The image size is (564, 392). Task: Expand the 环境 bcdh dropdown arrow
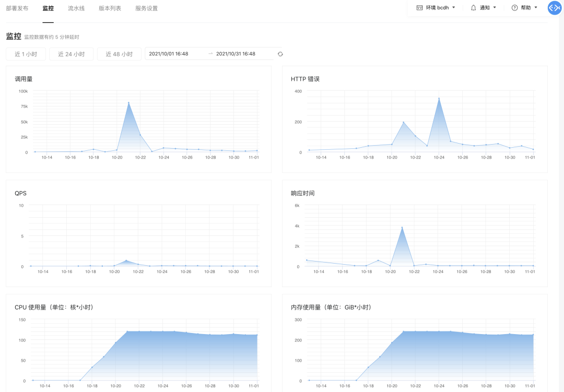coord(454,8)
